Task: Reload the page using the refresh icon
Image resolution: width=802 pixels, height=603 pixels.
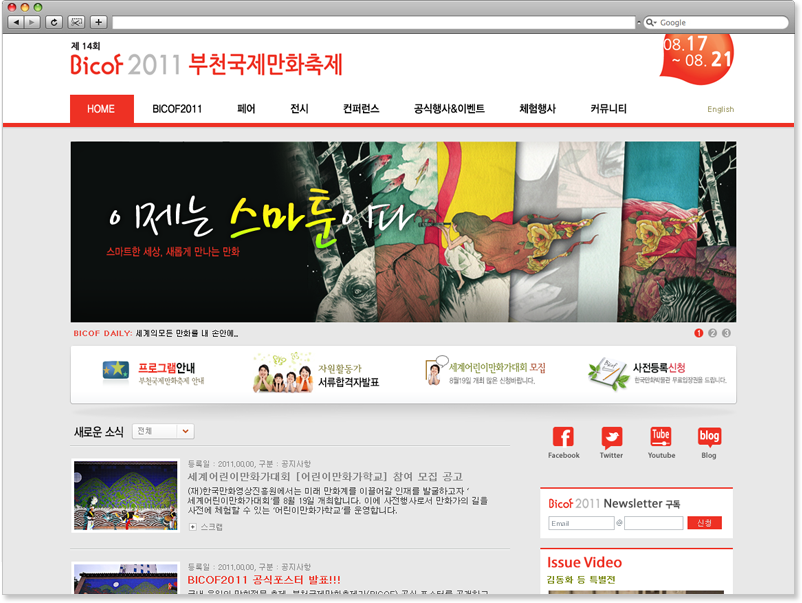Action: coord(54,22)
